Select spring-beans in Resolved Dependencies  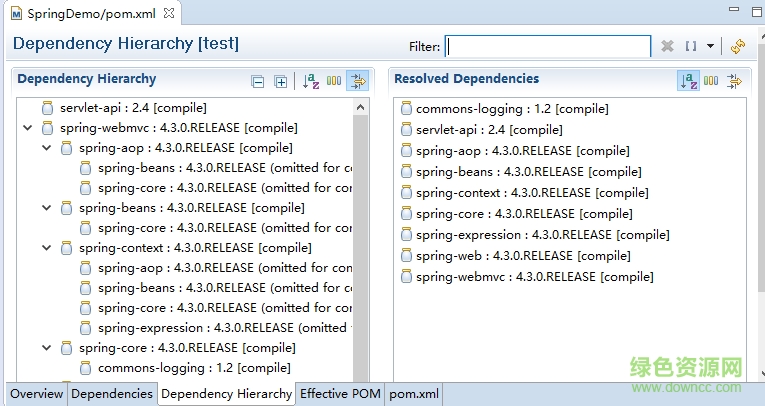point(528,172)
